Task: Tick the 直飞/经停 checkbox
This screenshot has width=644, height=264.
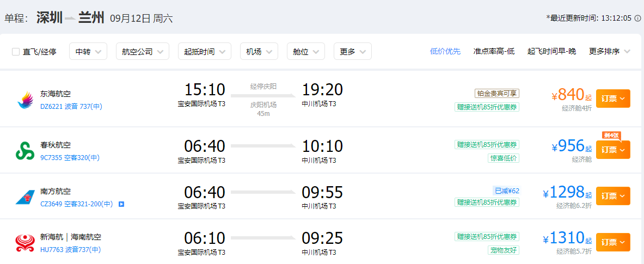Action: (x=16, y=52)
